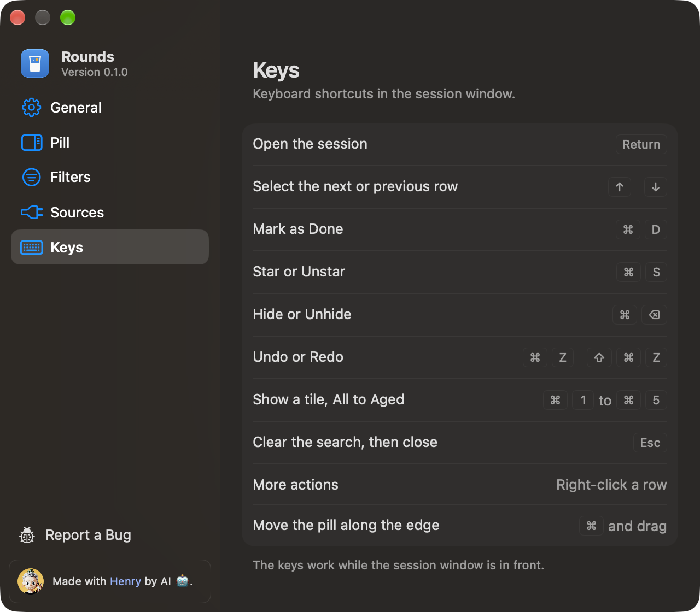Click the 'Hide or Unhide' row label

302,314
